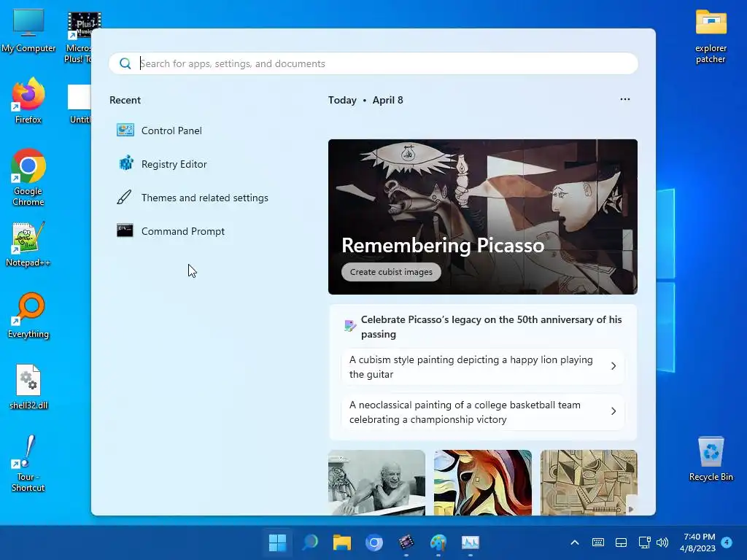Image resolution: width=747 pixels, height=560 pixels.
Task: Click the Windows Start button on taskbar
Action: coord(277,542)
